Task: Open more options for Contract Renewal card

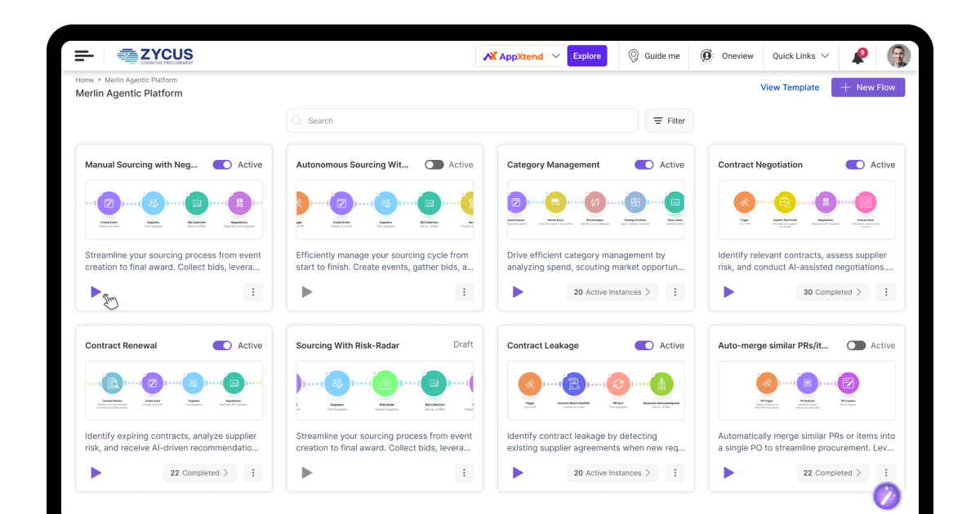Action: pyautogui.click(x=253, y=472)
